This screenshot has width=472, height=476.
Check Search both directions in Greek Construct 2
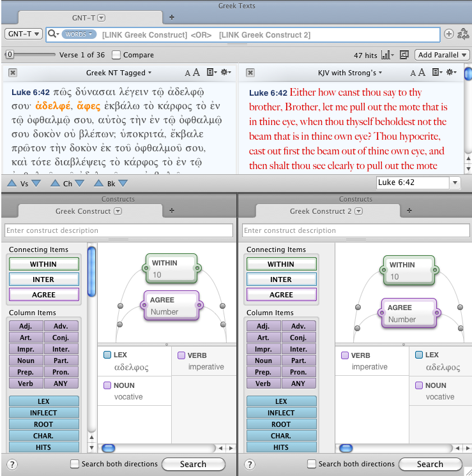[x=312, y=464]
